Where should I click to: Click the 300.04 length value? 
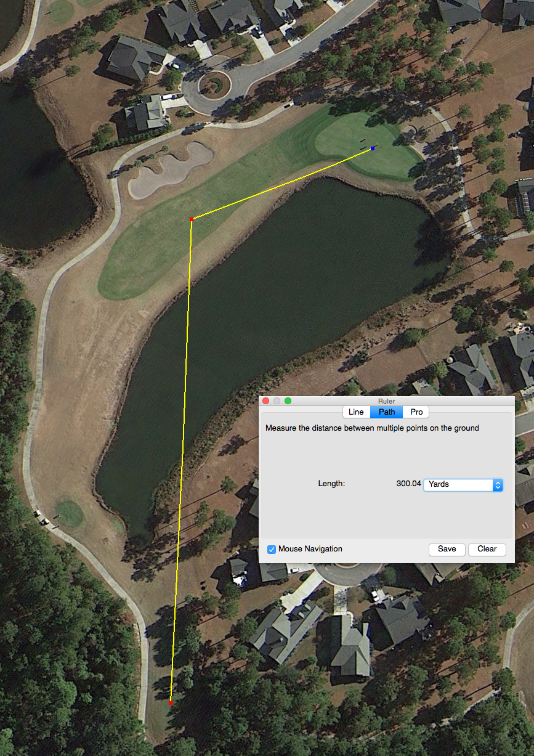point(409,484)
